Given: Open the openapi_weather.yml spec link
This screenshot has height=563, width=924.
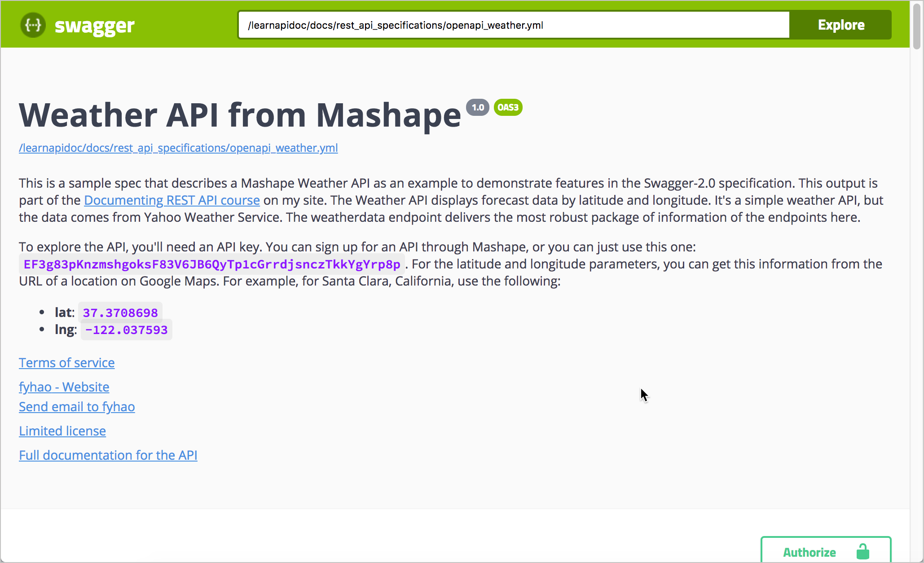Looking at the screenshot, I should tap(178, 148).
